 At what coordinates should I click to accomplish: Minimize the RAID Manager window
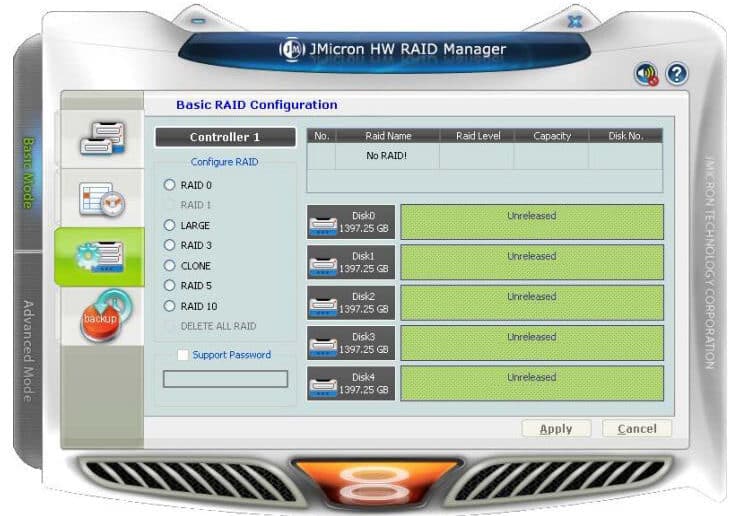[198, 21]
